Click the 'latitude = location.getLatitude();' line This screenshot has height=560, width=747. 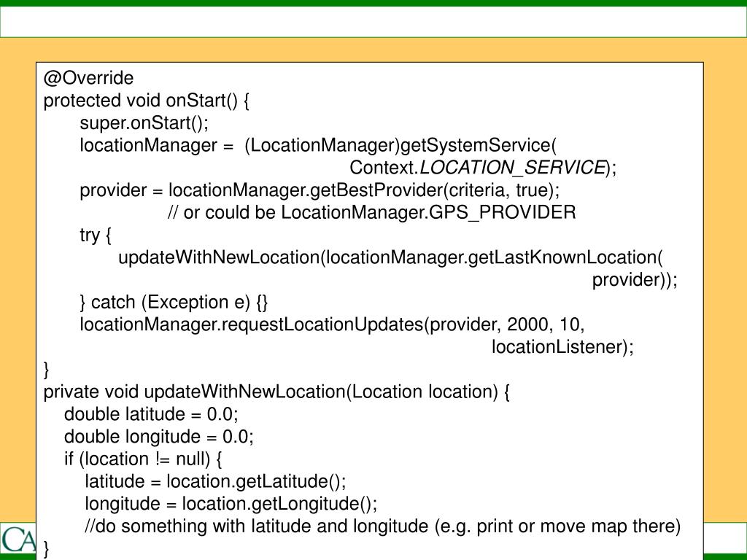tap(215, 481)
